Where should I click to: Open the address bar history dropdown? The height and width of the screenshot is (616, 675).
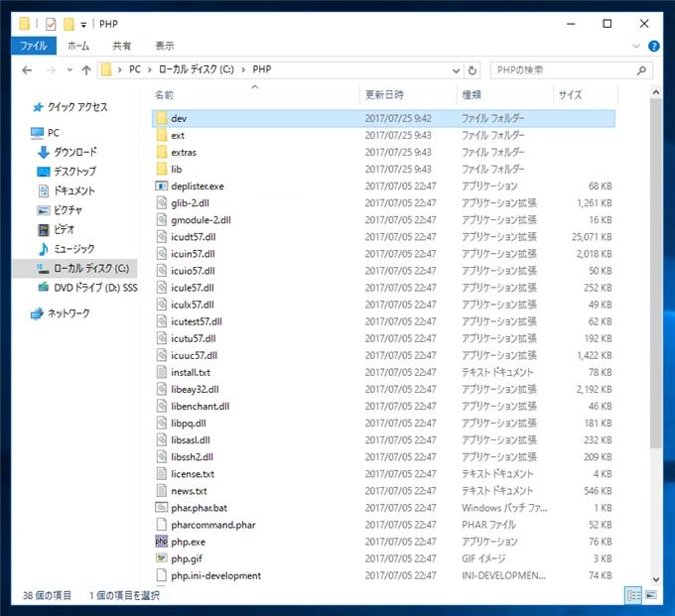pyautogui.click(x=456, y=70)
